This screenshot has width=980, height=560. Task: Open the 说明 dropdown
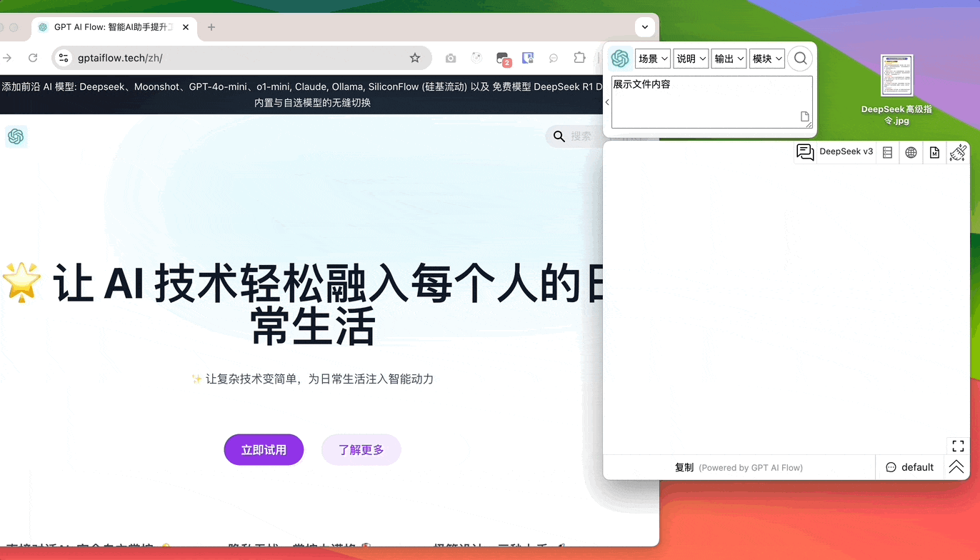click(x=691, y=59)
